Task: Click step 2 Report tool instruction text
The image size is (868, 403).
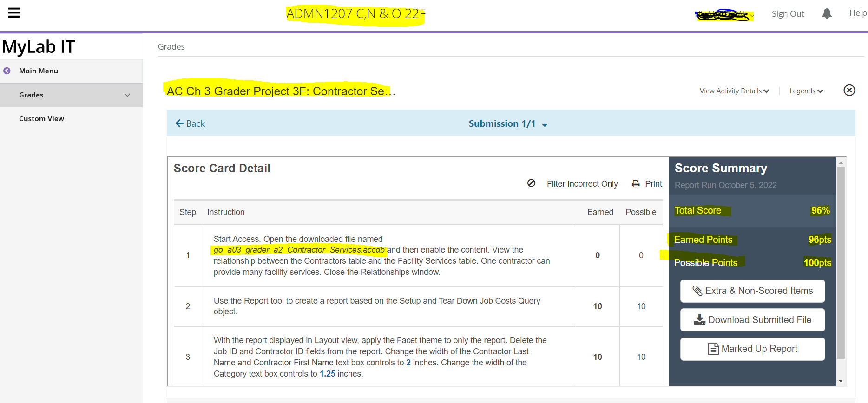Action: click(x=377, y=306)
